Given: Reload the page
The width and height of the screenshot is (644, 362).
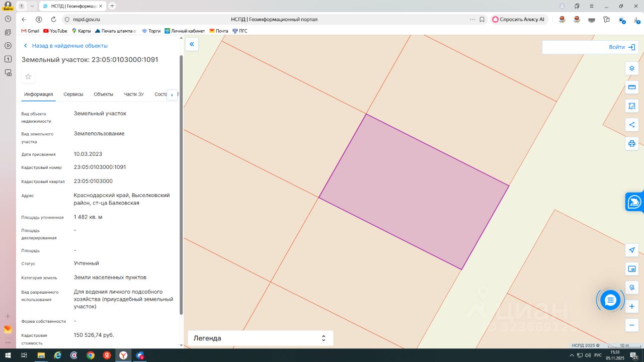Looking at the screenshot, I should (53, 20).
